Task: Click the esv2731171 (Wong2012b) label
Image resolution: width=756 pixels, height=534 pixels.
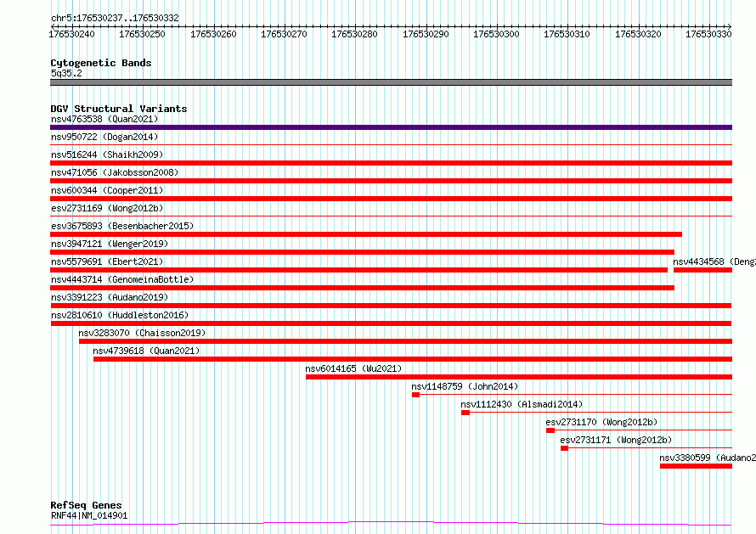Action: point(616,440)
